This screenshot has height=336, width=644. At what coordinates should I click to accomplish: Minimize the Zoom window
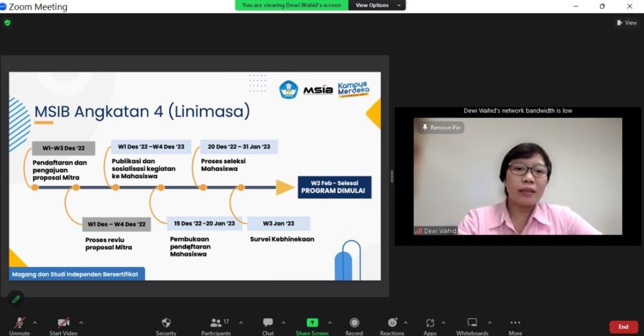coord(576,6)
